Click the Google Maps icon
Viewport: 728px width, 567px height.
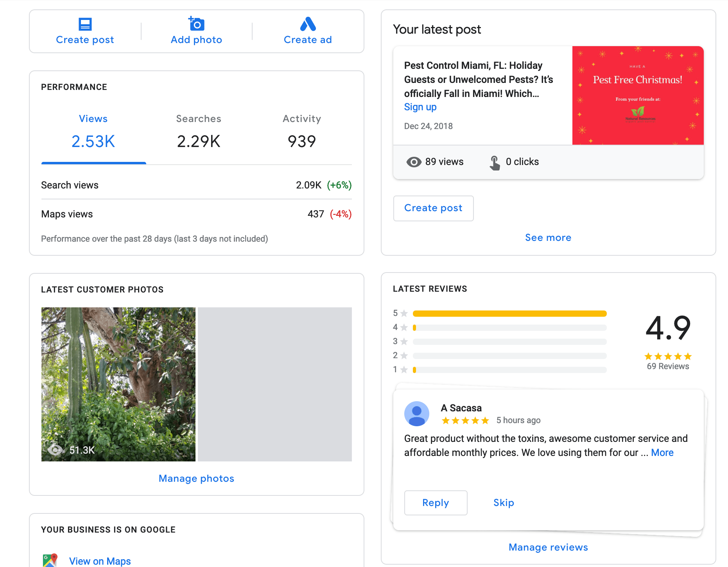point(50,560)
